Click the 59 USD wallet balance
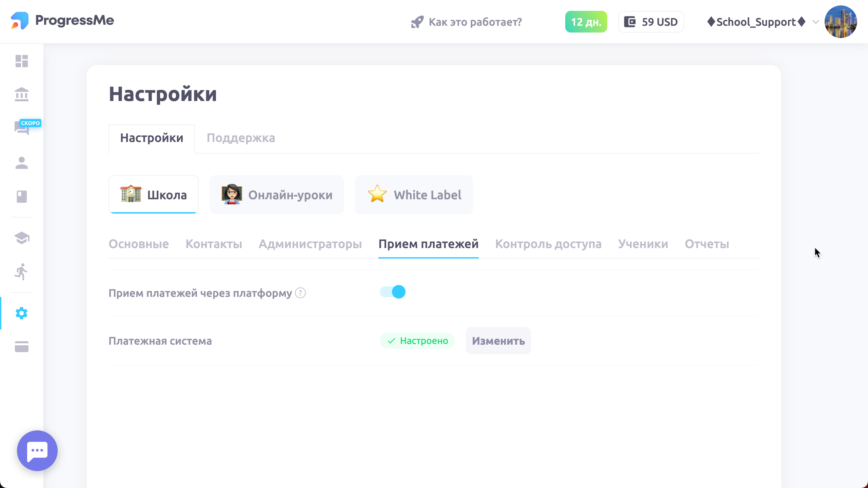868x488 pixels. [651, 22]
